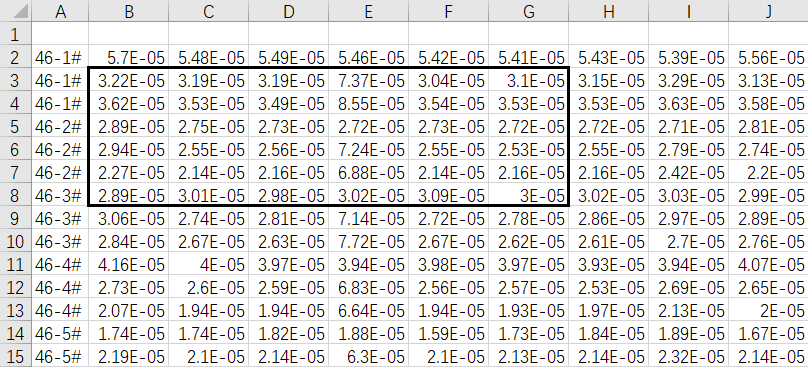Click cell E15 showing 6.3E-05
The height and width of the screenshot is (367, 808).
pos(368,356)
